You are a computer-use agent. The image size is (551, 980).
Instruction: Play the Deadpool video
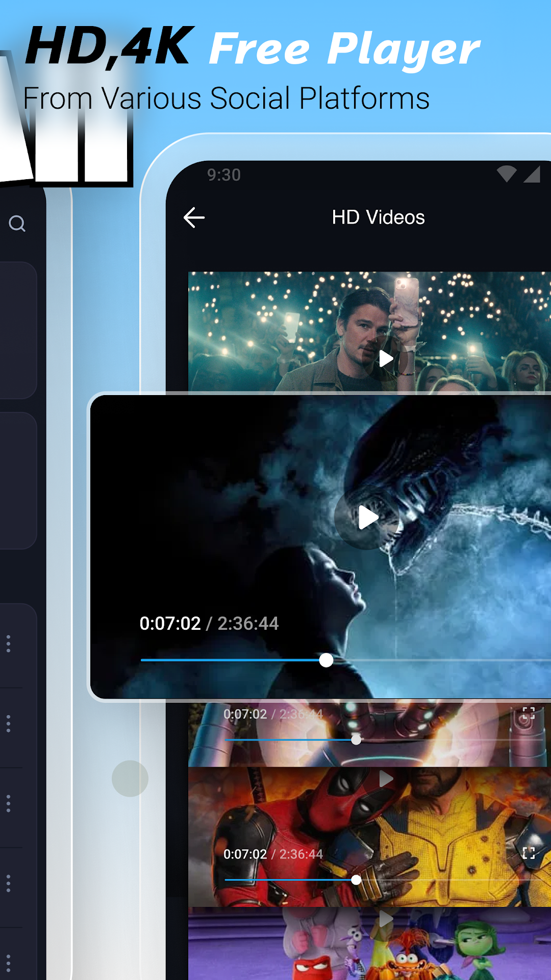tap(386, 779)
